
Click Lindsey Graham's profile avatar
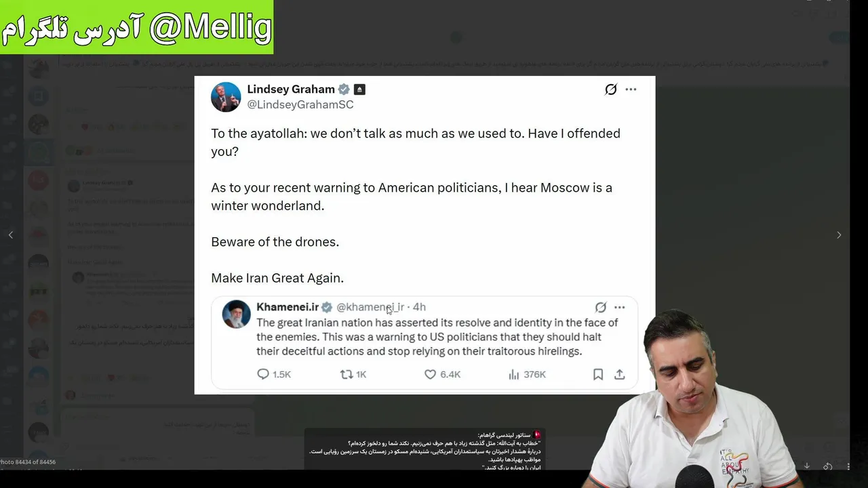click(226, 97)
